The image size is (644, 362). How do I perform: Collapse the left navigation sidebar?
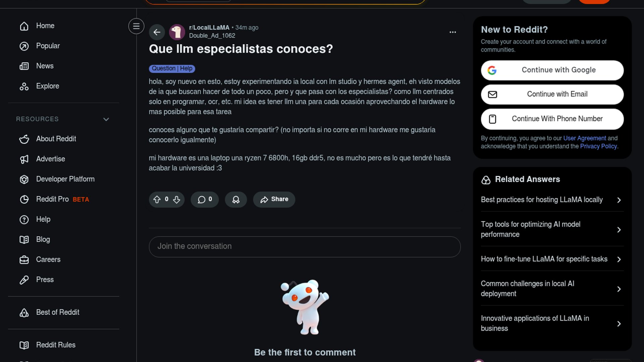click(x=136, y=26)
